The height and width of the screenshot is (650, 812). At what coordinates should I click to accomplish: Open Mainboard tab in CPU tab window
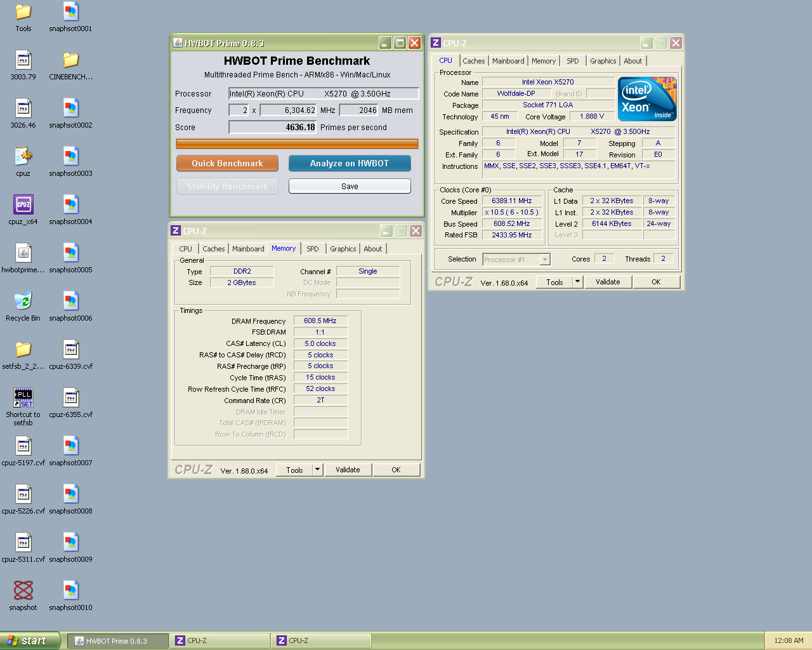click(x=508, y=61)
